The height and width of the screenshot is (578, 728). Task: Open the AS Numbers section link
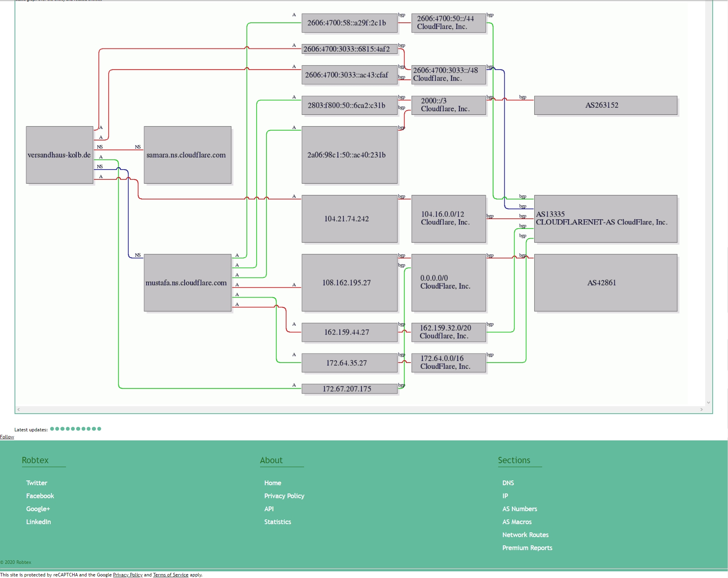(520, 509)
